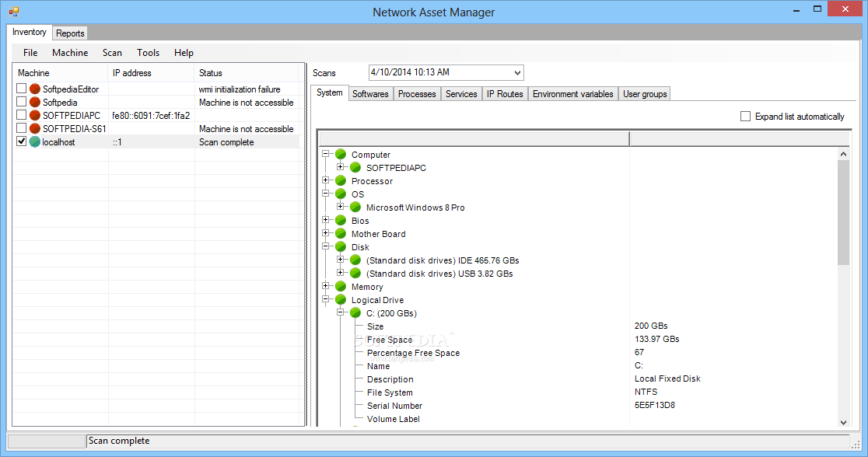Open the Scans date dropdown
Image resolution: width=868 pixels, height=457 pixels.
point(517,72)
